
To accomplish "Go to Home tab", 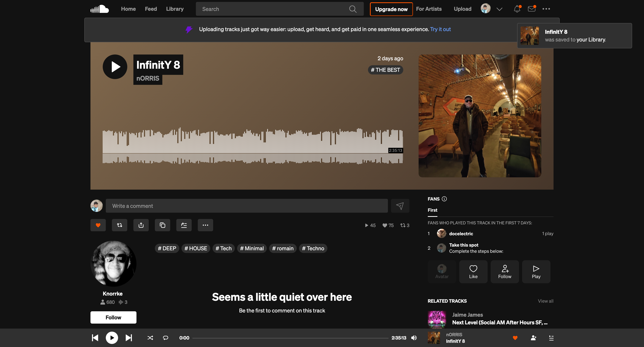I will [128, 9].
